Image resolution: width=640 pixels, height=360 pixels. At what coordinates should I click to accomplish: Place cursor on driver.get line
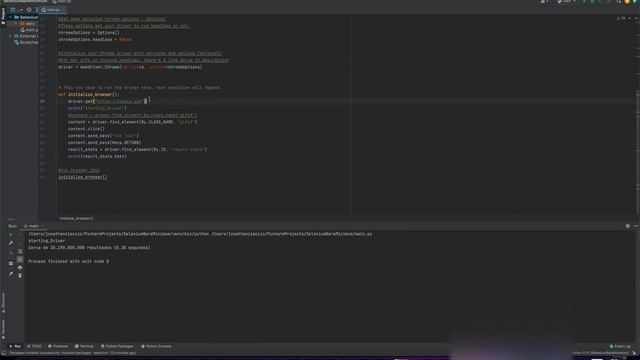point(107,101)
